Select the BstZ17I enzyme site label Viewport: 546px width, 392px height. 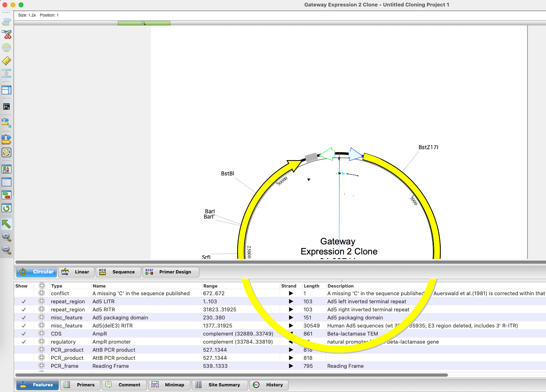429,147
